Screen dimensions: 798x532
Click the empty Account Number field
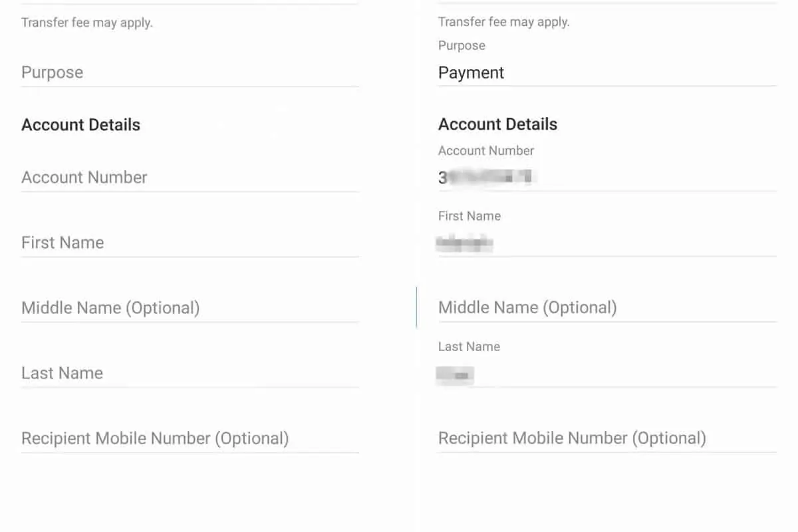click(190, 178)
